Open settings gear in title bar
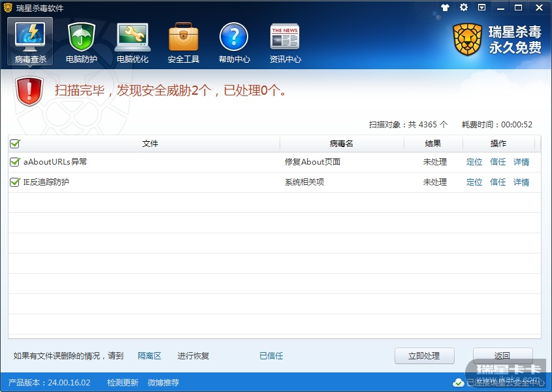 [x=464, y=7]
